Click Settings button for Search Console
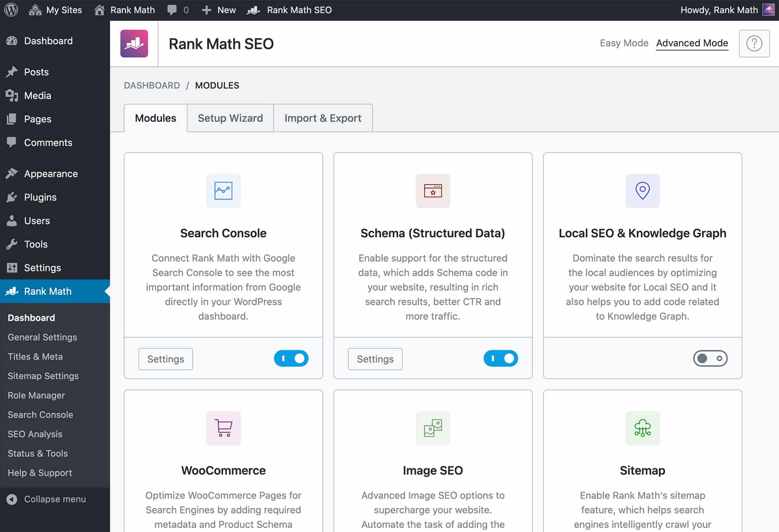The height and width of the screenshot is (532, 779). pyautogui.click(x=166, y=359)
